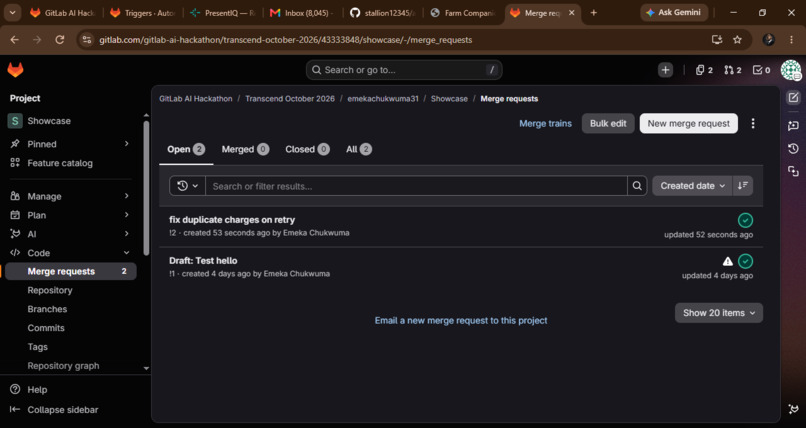Switch to the PresentIQ browser tab
The width and height of the screenshot is (806, 428).
222,13
